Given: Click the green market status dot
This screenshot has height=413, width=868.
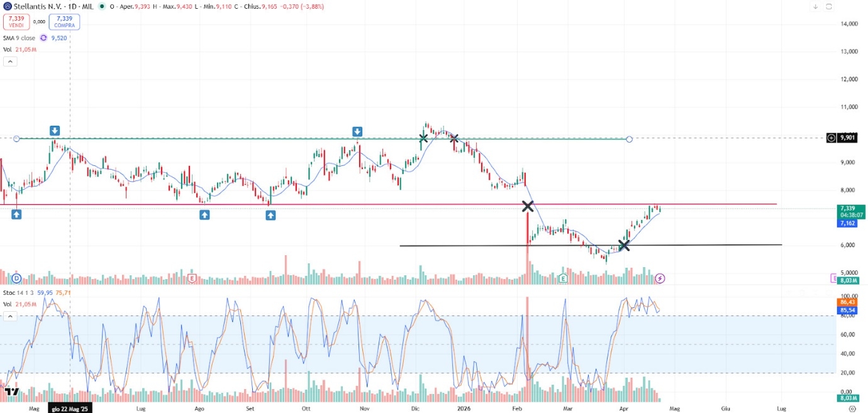Looking at the screenshot, I should (101, 6).
